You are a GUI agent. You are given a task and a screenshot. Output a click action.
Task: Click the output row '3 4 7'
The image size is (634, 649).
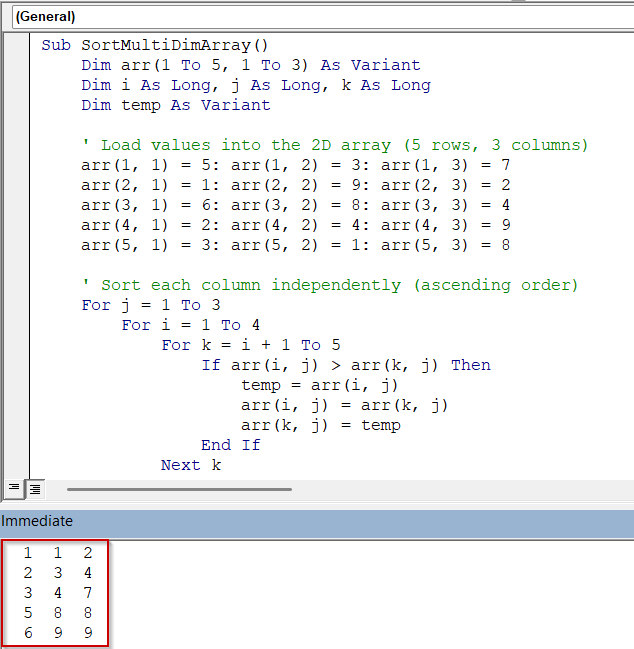tap(57, 593)
